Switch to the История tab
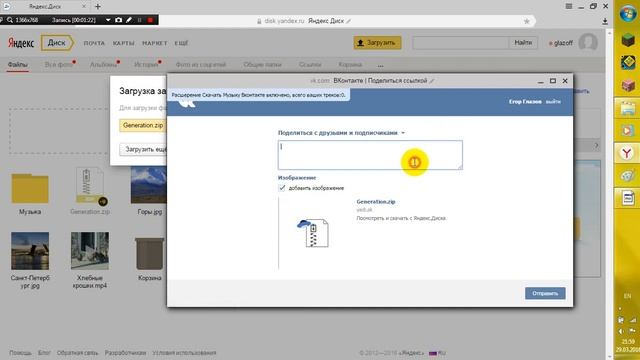 [x=146, y=65]
